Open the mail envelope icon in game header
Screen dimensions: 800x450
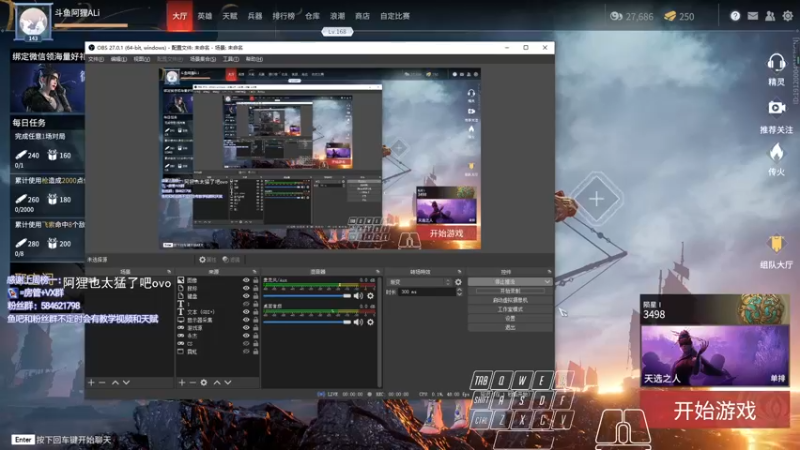point(753,16)
